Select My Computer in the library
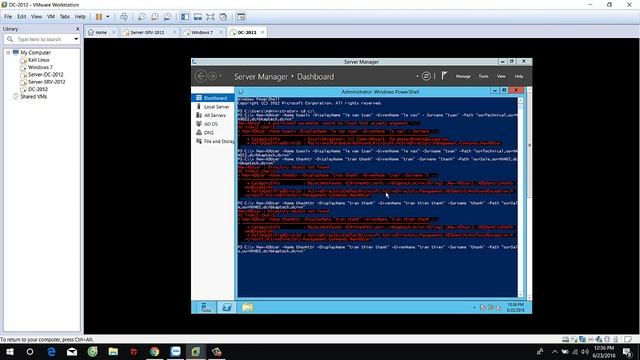Viewport: 640px width, 360px height. coord(36,53)
